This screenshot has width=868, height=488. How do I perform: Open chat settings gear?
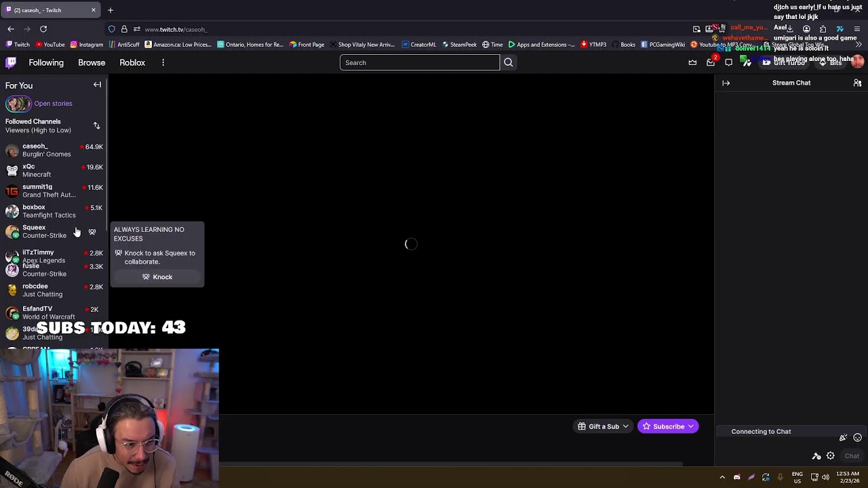click(830, 456)
